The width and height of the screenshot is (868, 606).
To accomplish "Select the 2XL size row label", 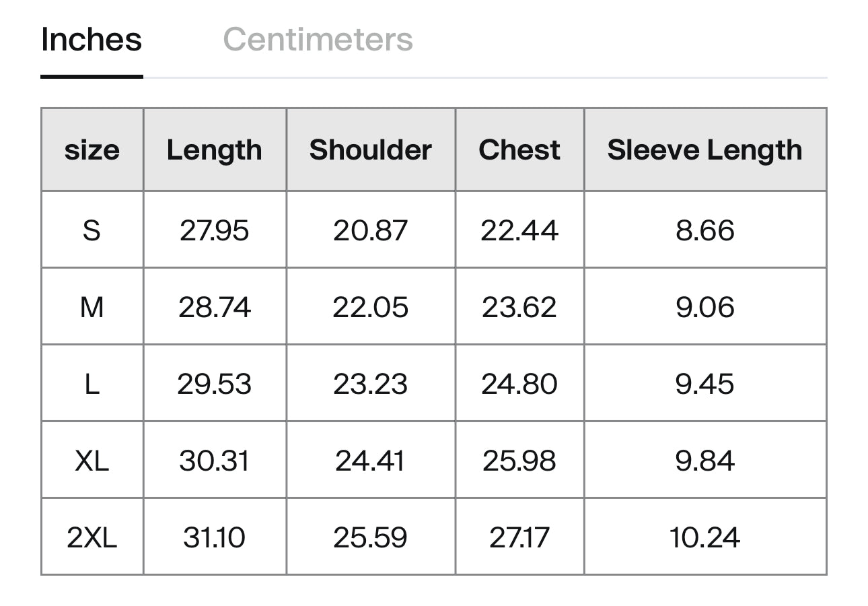I will click(92, 537).
